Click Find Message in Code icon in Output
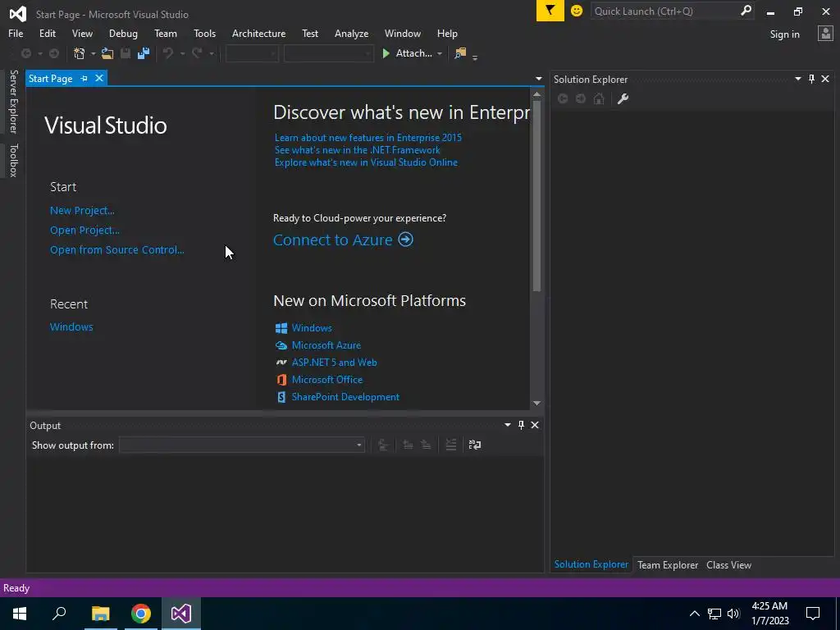This screenshot has width=840, height=630. [383, 445]
